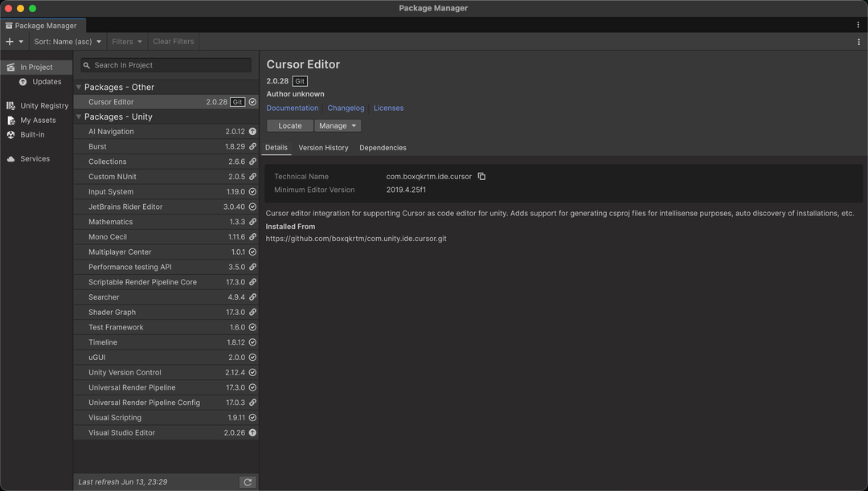Click the link icon for Performance testing API
The height and width of the screenshot is (491, 868).
tap(252, 267)
